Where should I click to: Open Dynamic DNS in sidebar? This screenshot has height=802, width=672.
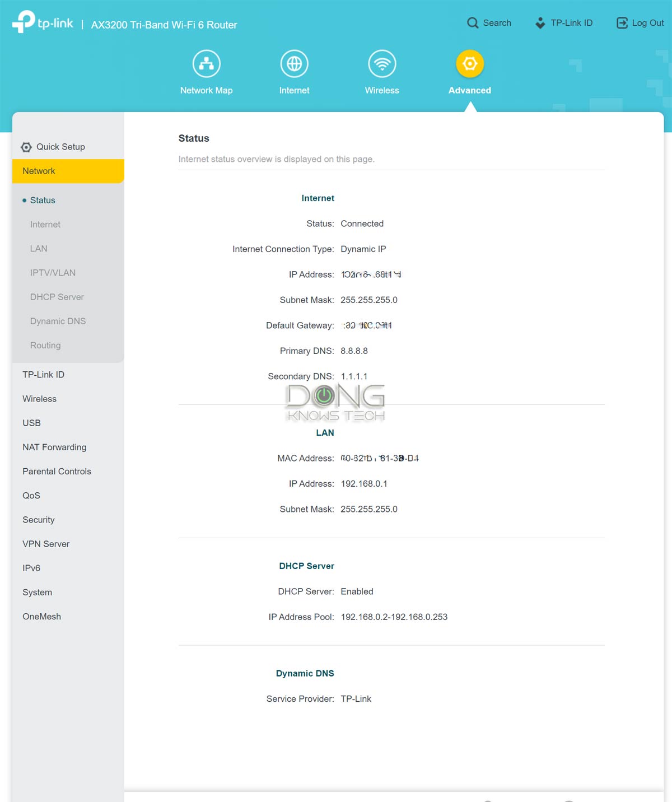(x=58, y=321)
